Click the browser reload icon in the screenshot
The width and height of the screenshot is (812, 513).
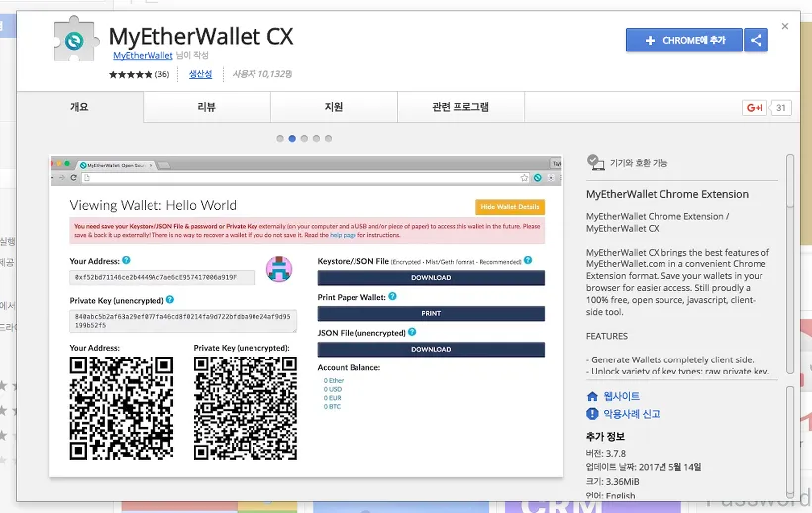click(73, 177)
